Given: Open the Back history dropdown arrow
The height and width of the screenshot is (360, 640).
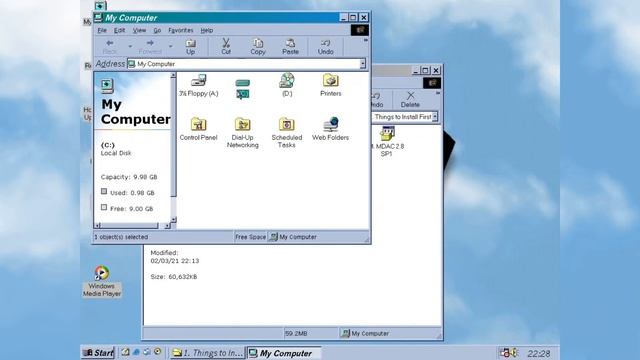Looking at the screenshot, I should 130,47.
